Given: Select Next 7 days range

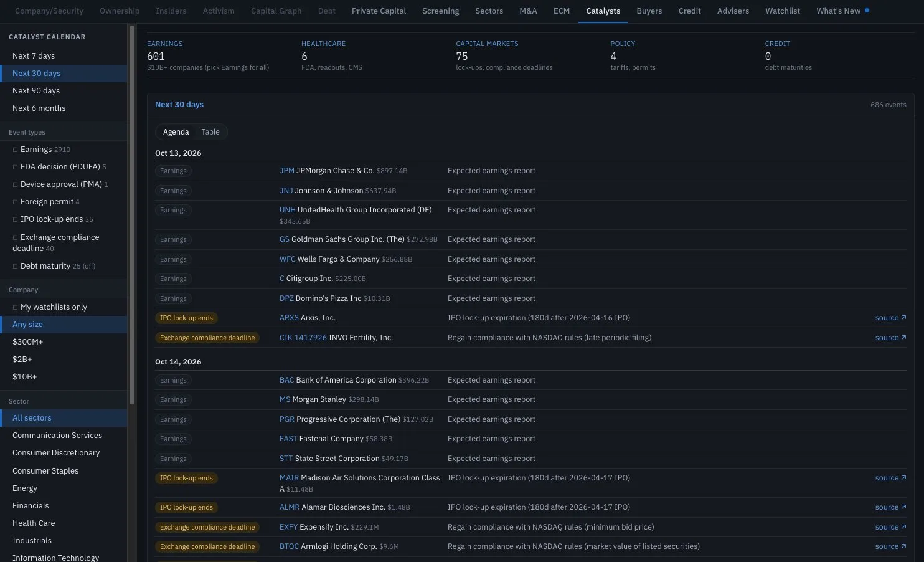Looking at the screenshot, I should coord(64,56).
